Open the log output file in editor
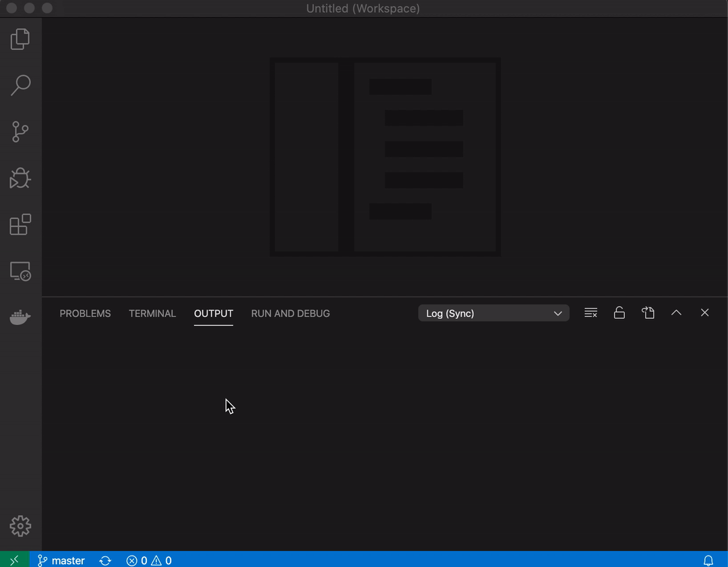Screen dimensions: 728x567 click(648, 313)
